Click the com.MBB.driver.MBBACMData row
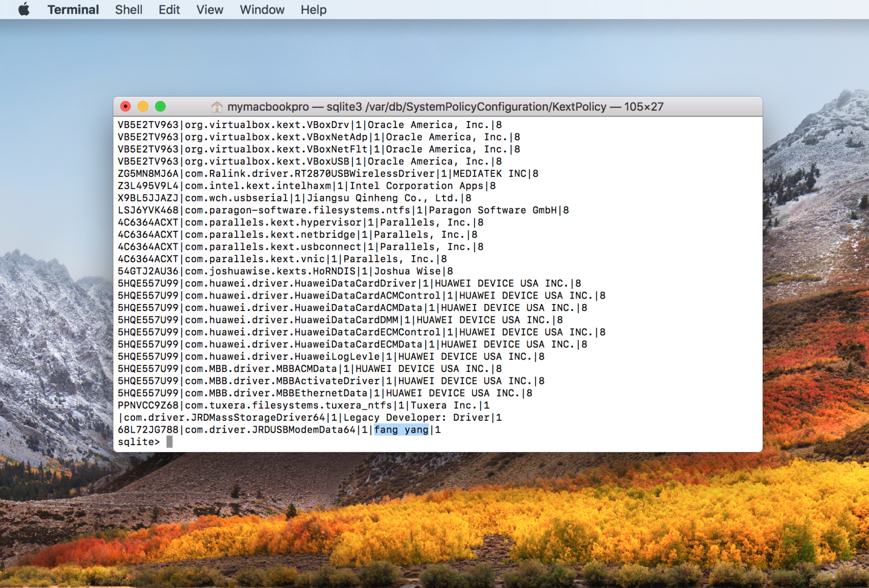Screen dimensions: 869x588 (310, 369)
